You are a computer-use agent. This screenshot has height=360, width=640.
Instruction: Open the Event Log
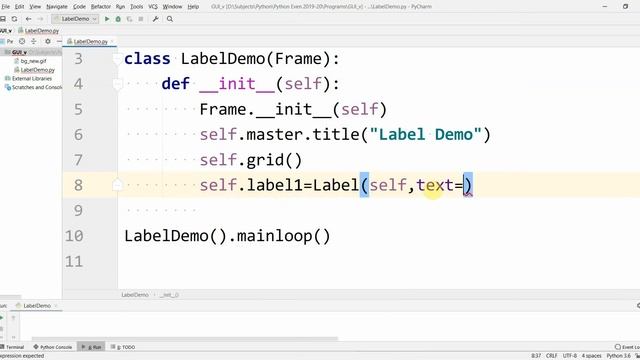627,347
